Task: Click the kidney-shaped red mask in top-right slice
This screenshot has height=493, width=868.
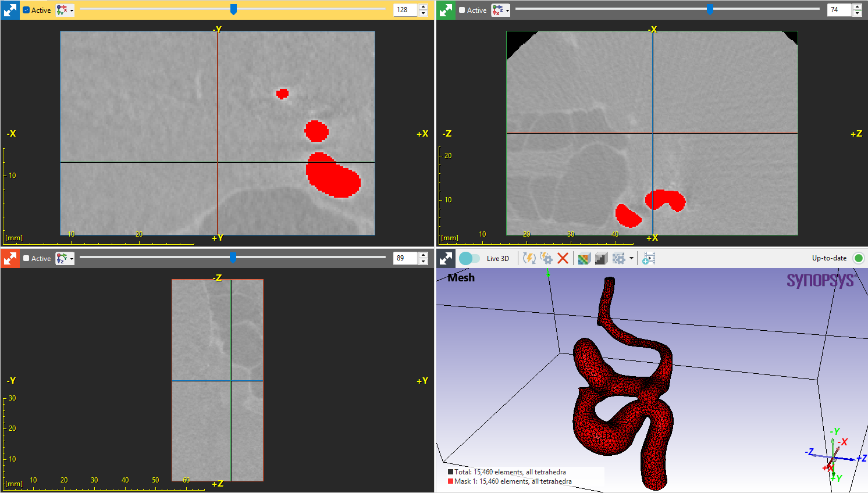Action: pyautogui.click(x=666, y=199)
